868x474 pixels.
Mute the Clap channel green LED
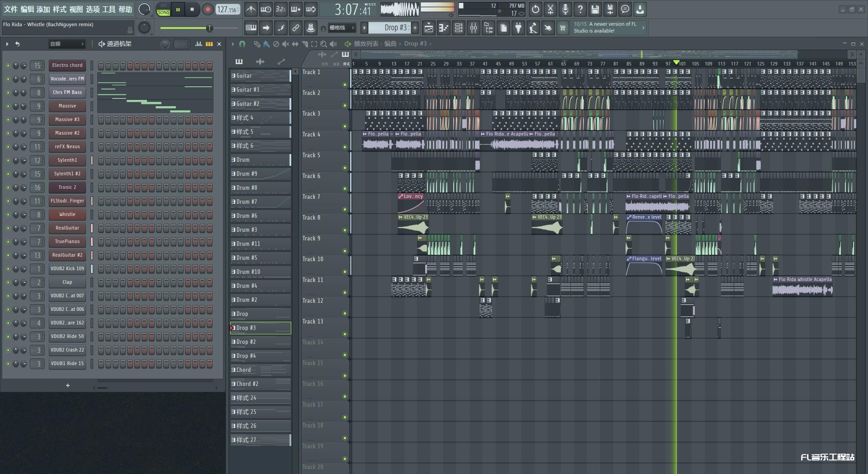8,282
